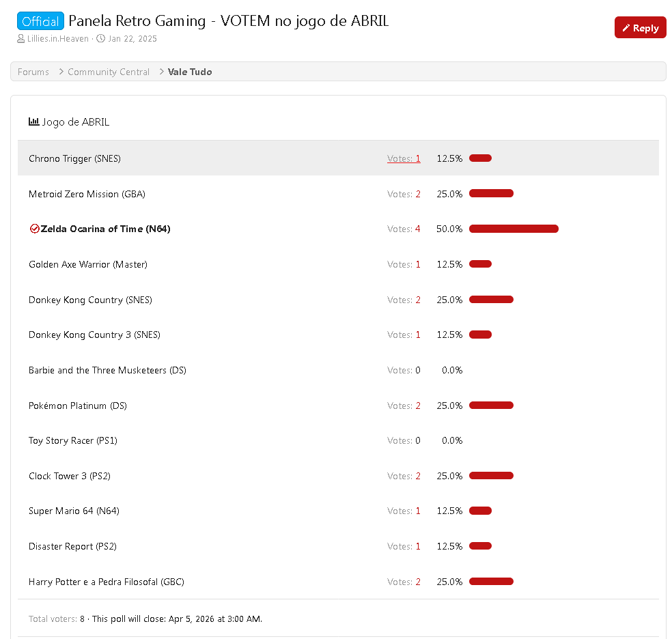Open author Lillies.in.Heaven profile link
Screen dimensions: 672x639
pyautogui.click(x=58, y=38)
